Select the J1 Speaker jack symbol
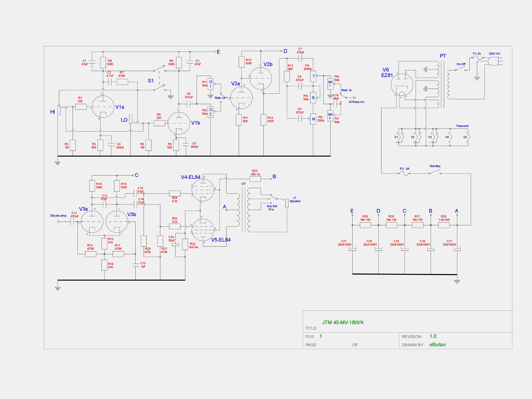Viewport: 532px width, 399px height. pos(287,203)
